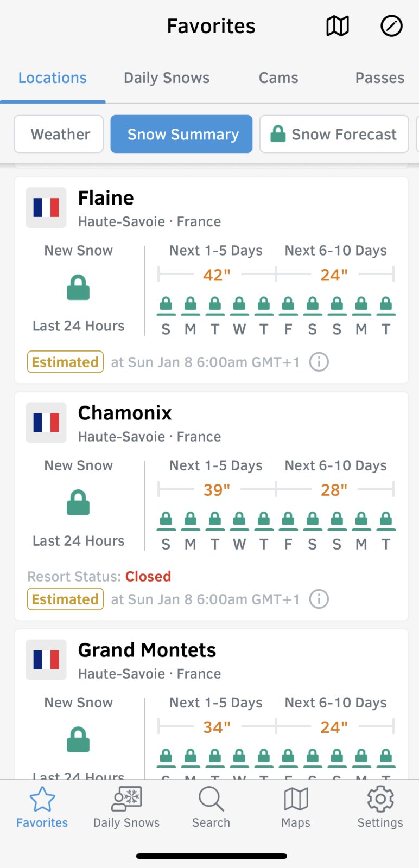Select the Locations tab
This screenshot has width=419, height=868.
coord(53,78)
